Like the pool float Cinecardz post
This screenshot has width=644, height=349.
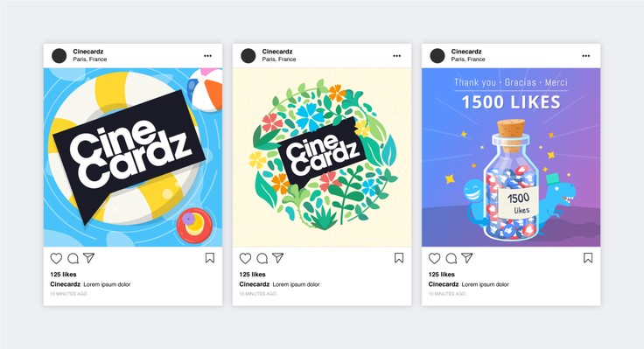56,258
